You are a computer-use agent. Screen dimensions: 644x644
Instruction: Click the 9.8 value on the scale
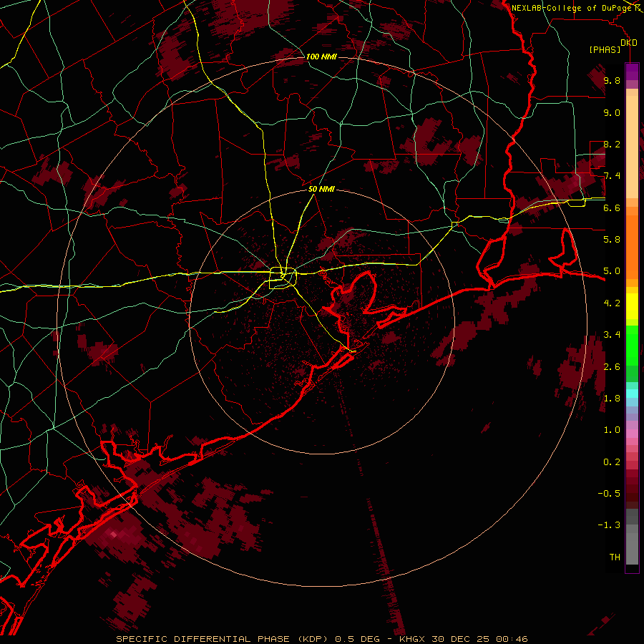coord(612,81)
